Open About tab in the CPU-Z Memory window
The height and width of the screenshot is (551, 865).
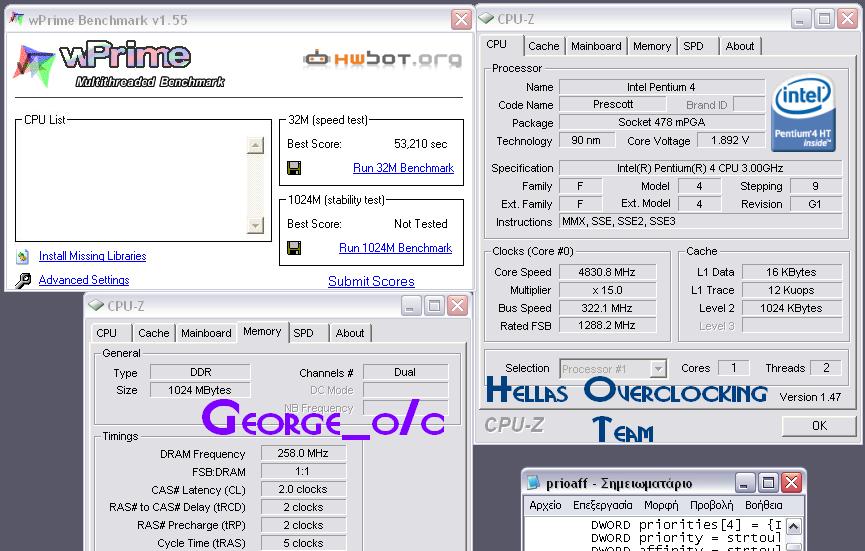350,333
